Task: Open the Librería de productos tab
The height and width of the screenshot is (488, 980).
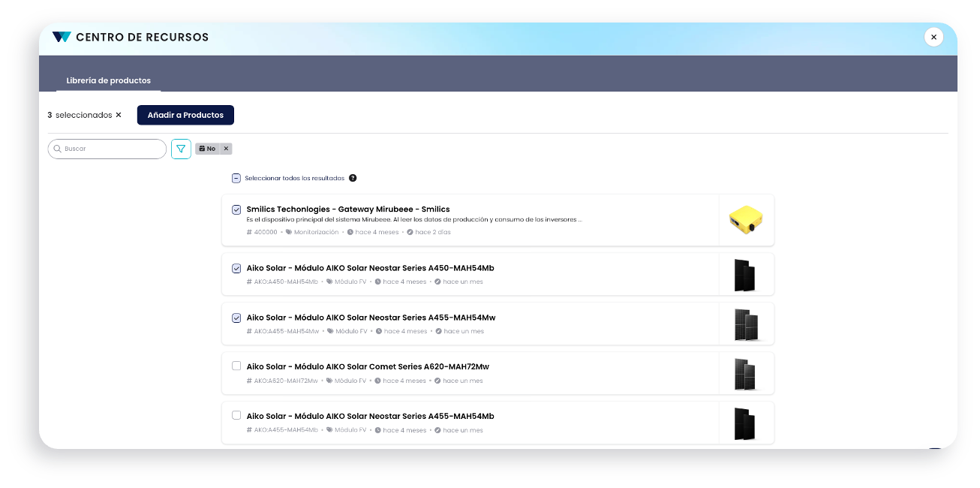Action: tap(109, 80)
